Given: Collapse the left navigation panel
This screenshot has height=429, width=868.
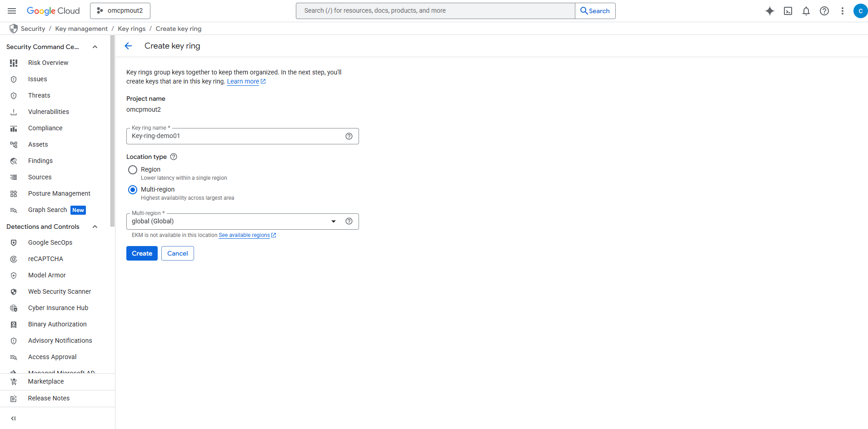Looking at the screenshot, I should (13, 418).
